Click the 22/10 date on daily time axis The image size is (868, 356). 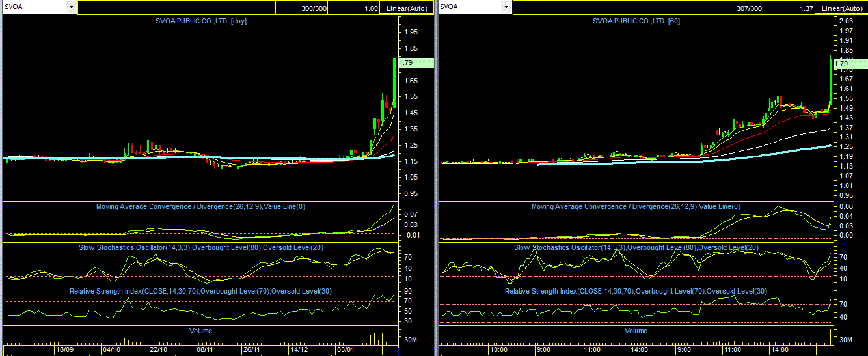pyautogui.click(x=159, y=349)
